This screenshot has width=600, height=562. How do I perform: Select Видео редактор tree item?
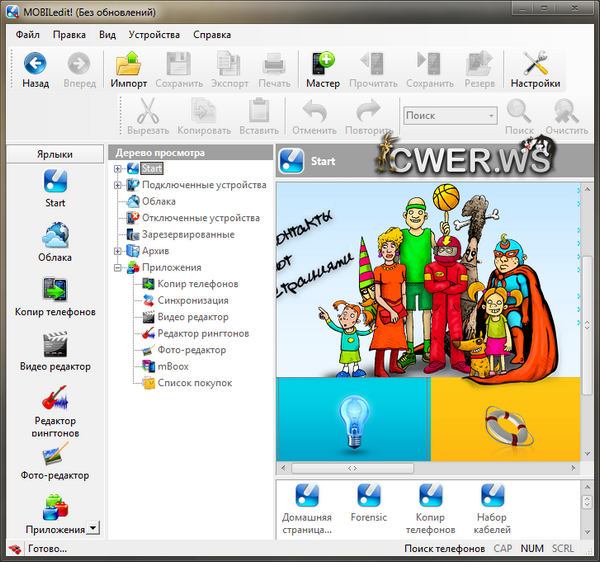point(193,317)
